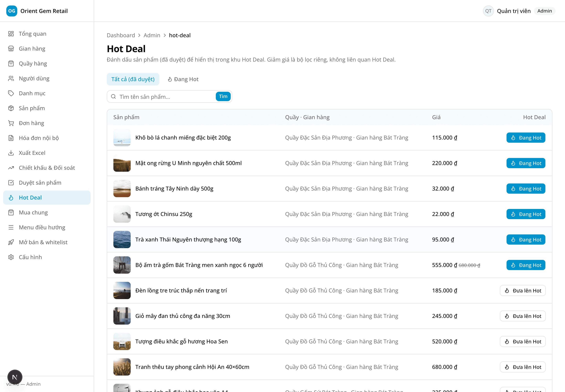This screenshot has height=392, width=565.
Task: Click the Tượng điêu khắc gỗ hương Hoa Sen name
Action: [x=181, y=341]
